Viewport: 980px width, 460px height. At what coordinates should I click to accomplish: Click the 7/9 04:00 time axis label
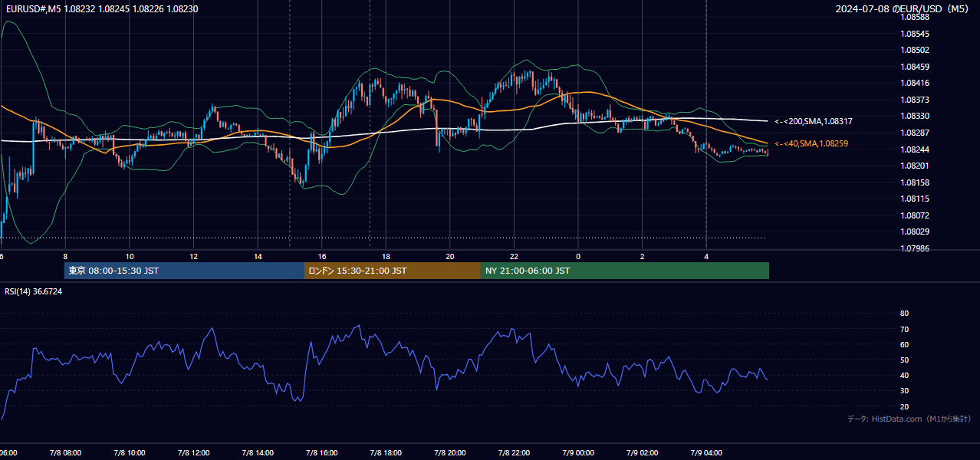(706, 453)
